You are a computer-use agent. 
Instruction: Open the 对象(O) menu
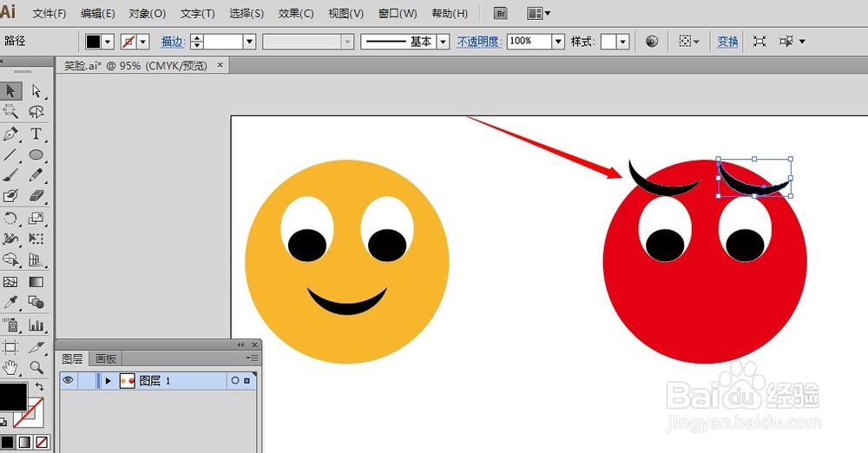148,13
